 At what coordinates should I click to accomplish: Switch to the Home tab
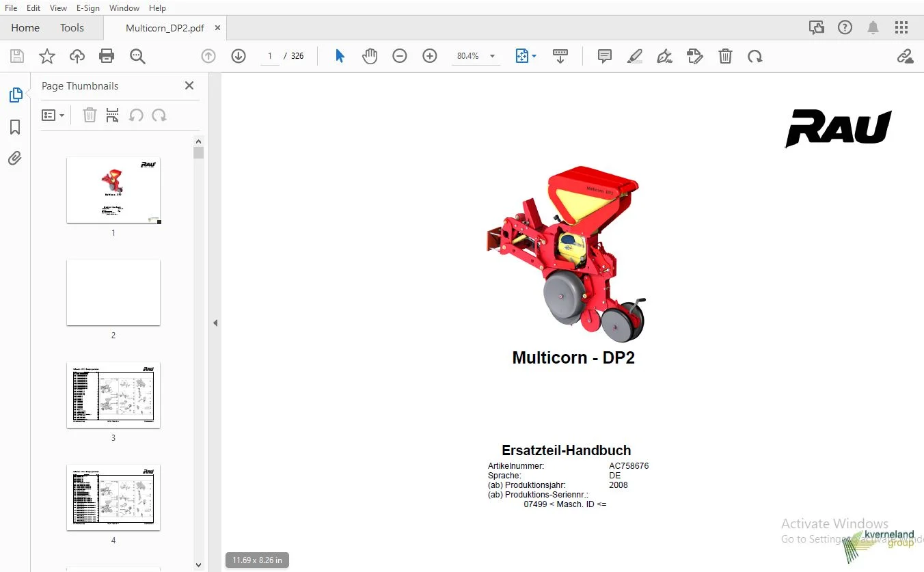click(25, 28)
